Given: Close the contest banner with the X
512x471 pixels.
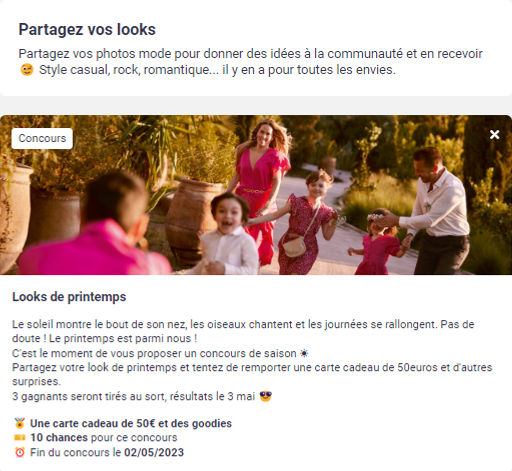Looking at the screenshot, I should pyautogui.click(x=494, y=135).
